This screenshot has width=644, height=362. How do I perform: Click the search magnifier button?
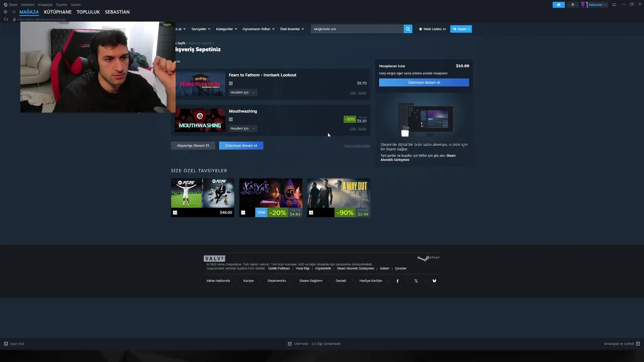pyautogui.click(x=408, y=29)
